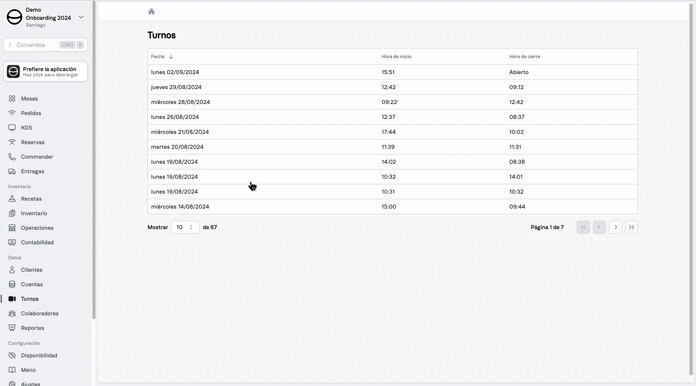Click the Inventario icon
Viewport: 696px width, 386px height.
[x=12, y=213]
